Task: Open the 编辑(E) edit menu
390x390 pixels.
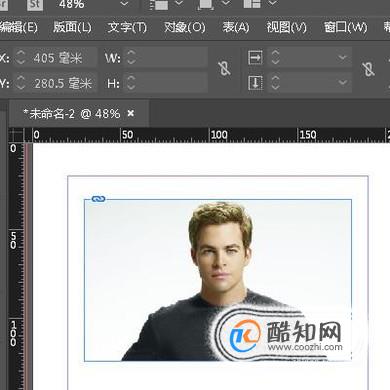Action: click(x=19, y=27)
